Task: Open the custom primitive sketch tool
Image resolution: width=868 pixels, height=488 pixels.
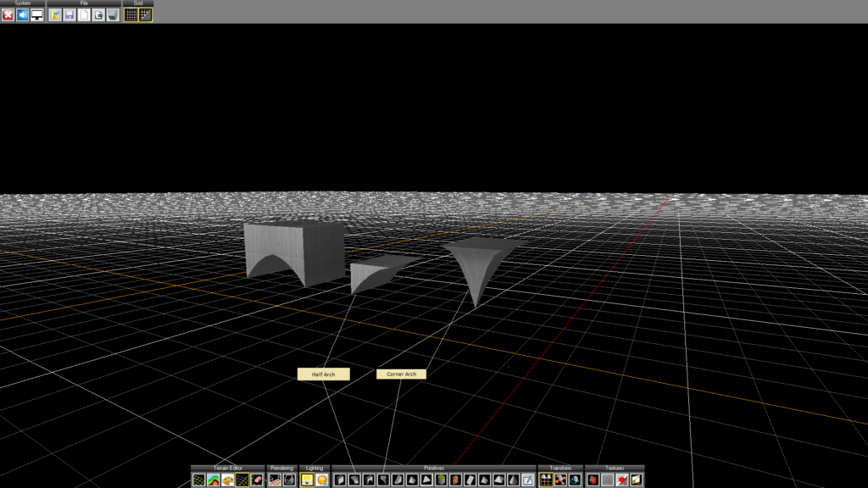Action: pyautogui.click(x=527, y=480)
